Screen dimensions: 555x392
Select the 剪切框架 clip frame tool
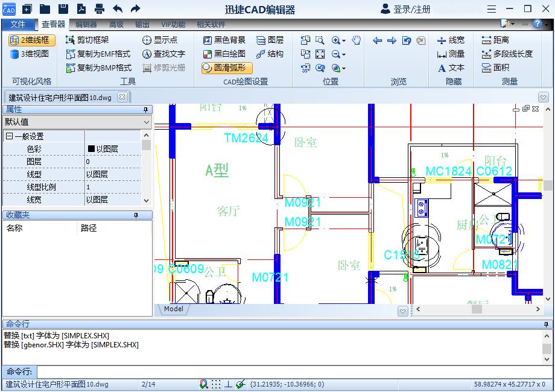click(x=87, y=40)
